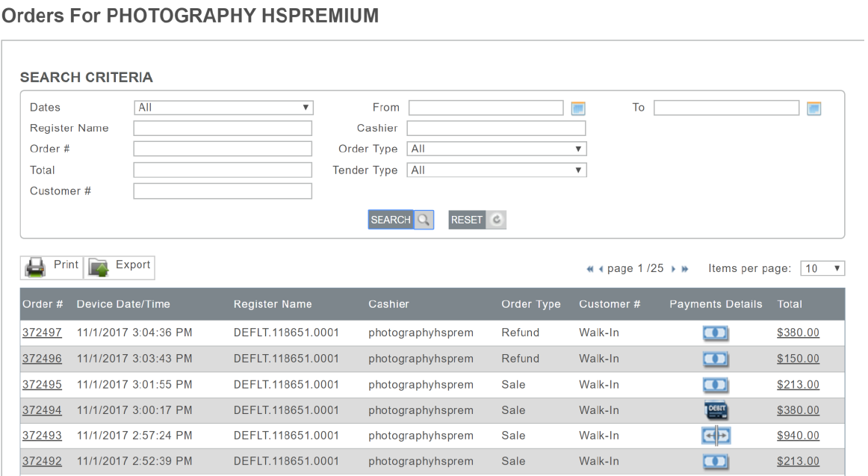The width and height of the screenshot is (868, 476).
Task: Expand the Dates dropdown
Action: (x=223, y=108)
